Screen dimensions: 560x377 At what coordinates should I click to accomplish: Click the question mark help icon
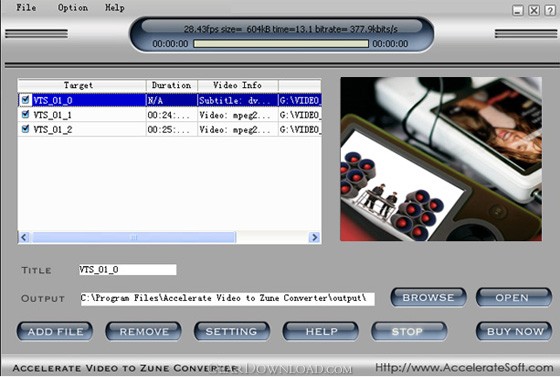550,10
